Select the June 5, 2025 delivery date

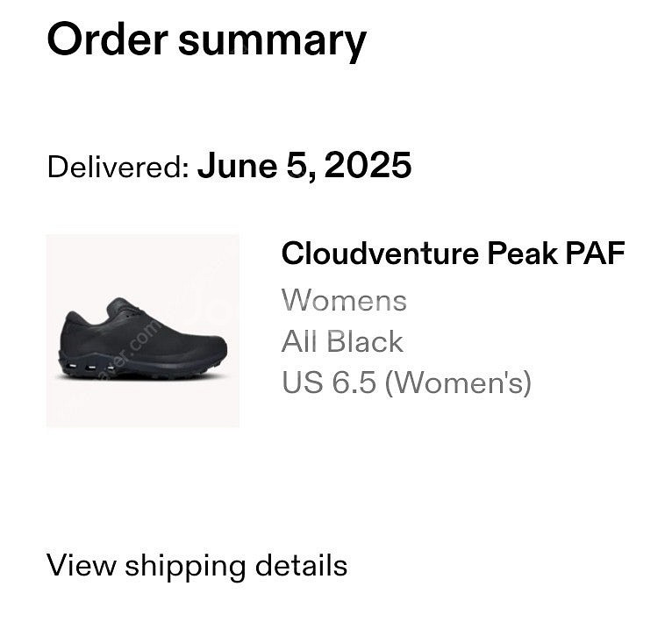pyautogui.click(x=304, y=166)
